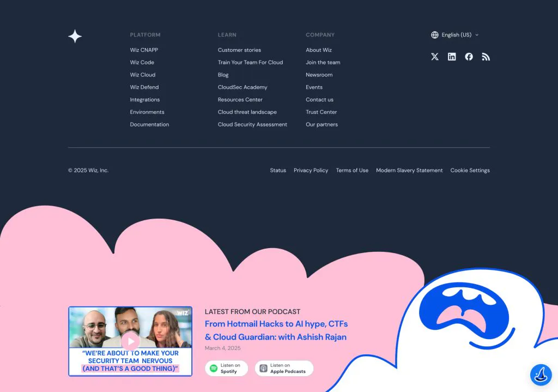Expand the English (US) language dropdown
The width and height of the screenshot is (558, 392).
click(455, 35)
